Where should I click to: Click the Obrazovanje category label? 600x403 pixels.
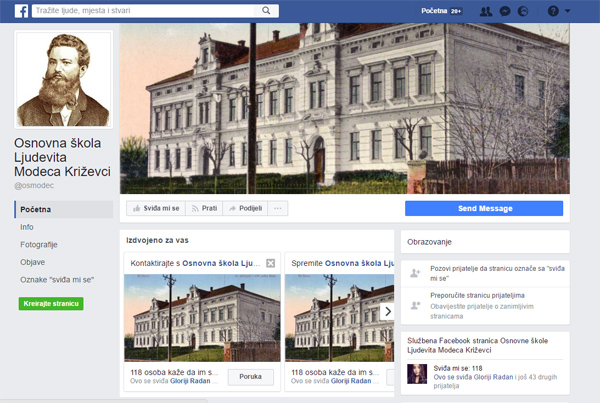click(429, 242)
